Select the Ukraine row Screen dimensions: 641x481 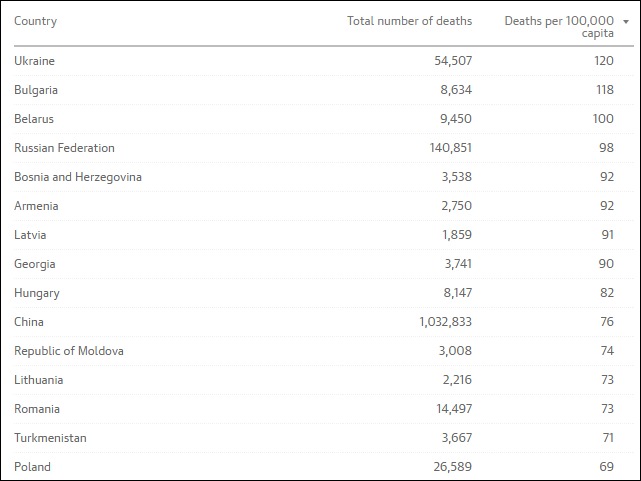[35, 61]
